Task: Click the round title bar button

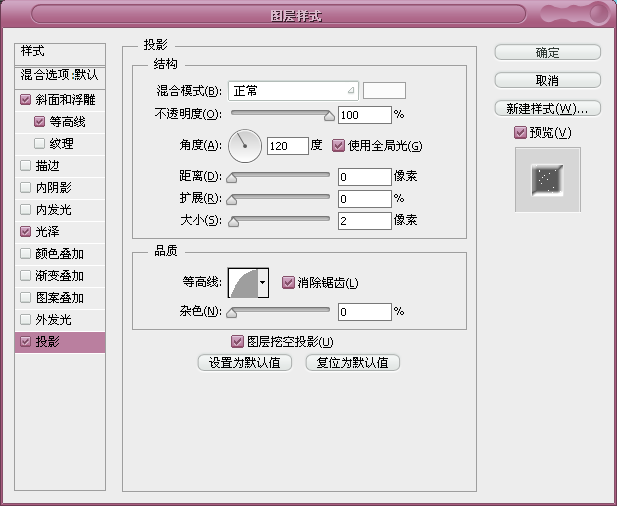Action: (x=599, y=13)
